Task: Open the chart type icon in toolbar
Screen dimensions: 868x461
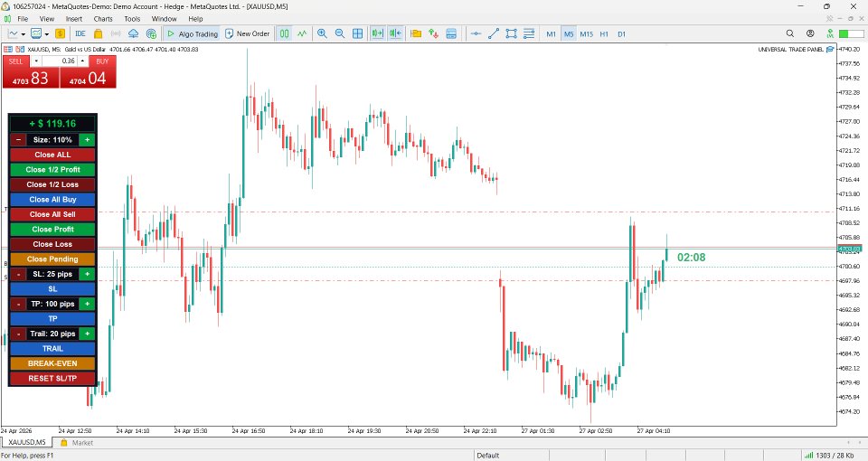Action: pyautogui.click(x=14, y=33)
